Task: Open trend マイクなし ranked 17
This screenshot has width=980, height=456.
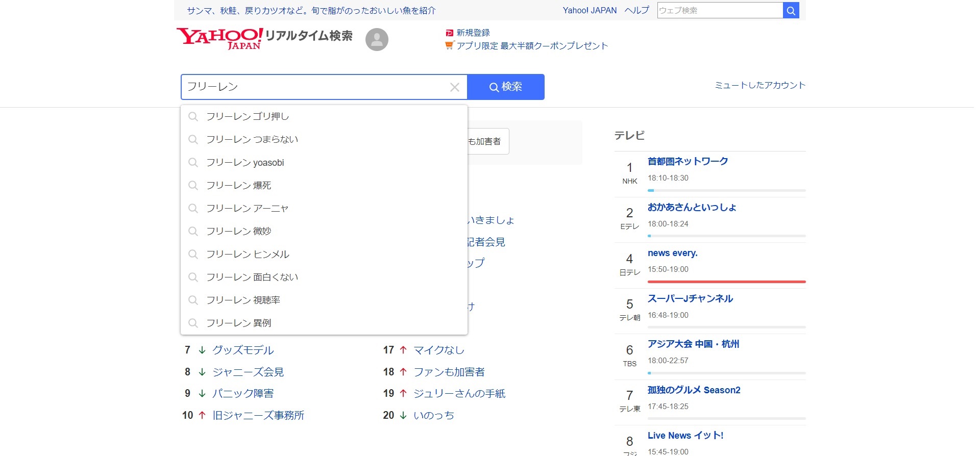Action: pos(439,350)
